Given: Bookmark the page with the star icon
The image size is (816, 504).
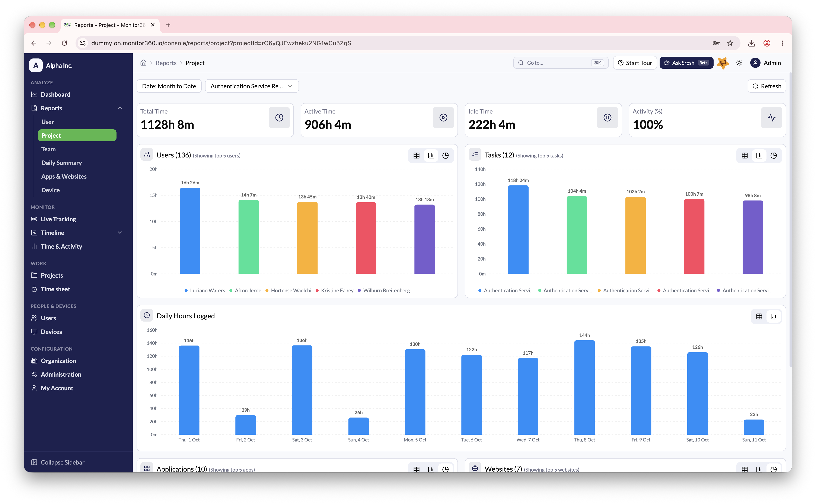Looking at the screenshot, I should point(730,43).
